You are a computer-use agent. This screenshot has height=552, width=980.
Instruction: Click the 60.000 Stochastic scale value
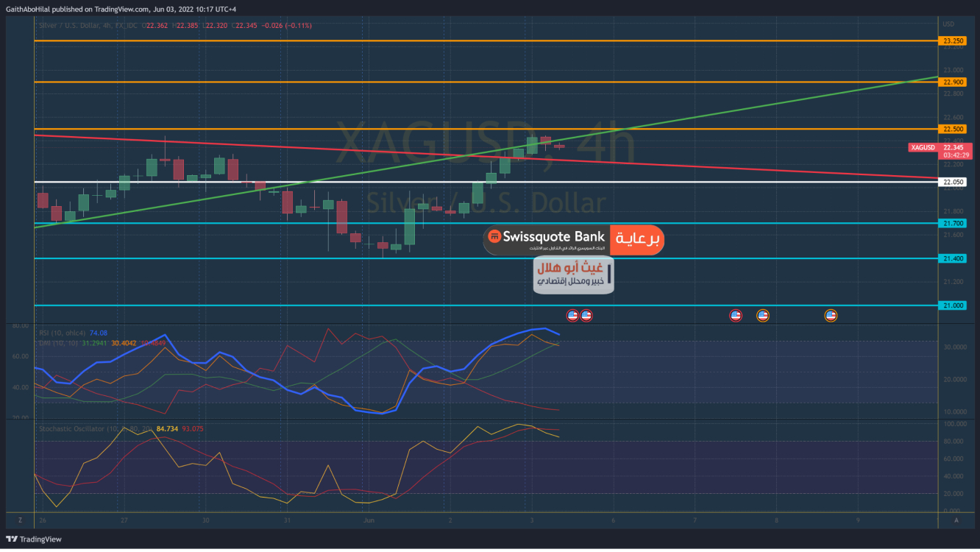tap(952, 459)
